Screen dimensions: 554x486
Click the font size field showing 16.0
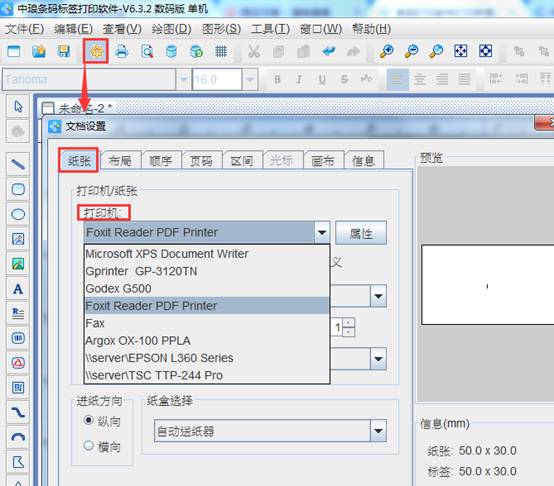click(217, 79)
